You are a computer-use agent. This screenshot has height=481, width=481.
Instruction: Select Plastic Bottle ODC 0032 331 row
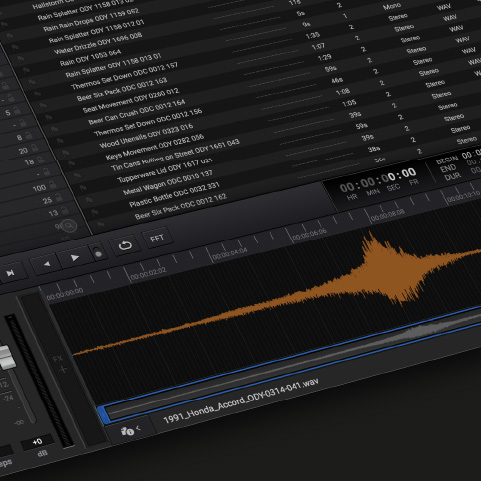tap(174, 194)
